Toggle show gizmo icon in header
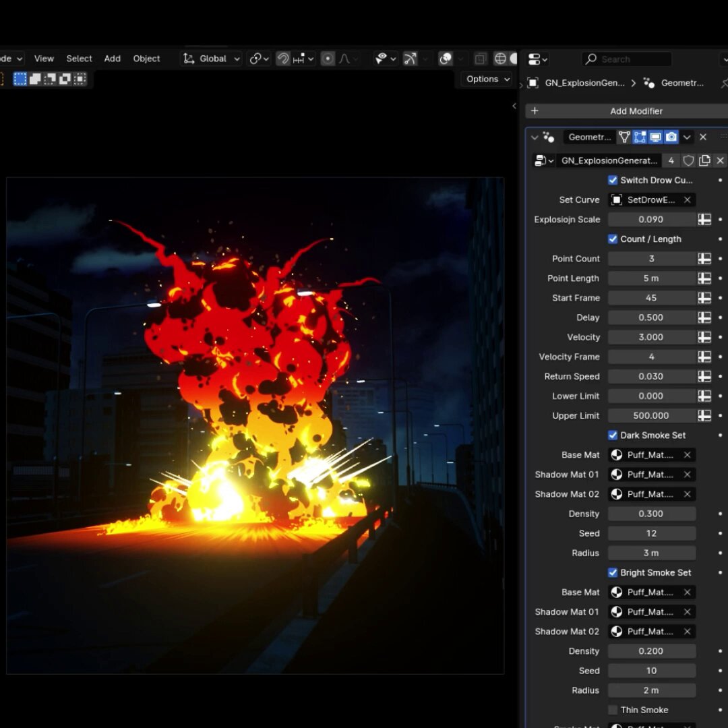728x728 pixels. (409, 59)
